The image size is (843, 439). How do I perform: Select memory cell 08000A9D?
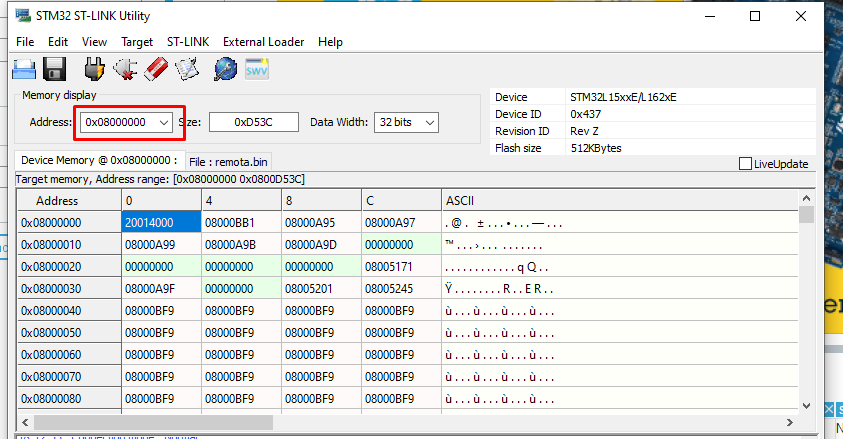point(322,244)
